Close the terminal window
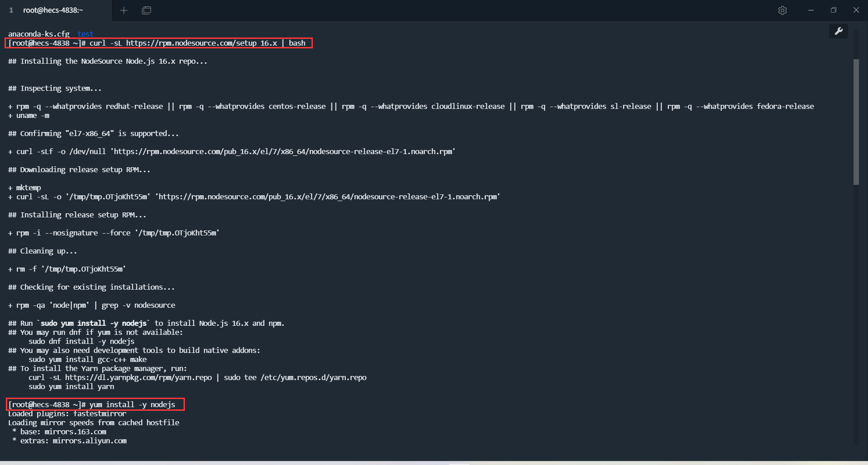 [x=856, y=10]
